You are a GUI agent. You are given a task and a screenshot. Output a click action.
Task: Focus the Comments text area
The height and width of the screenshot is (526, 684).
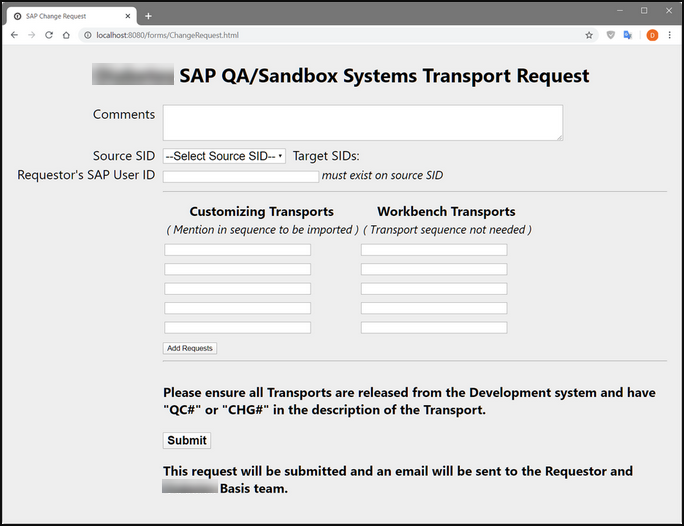(363, 123)
